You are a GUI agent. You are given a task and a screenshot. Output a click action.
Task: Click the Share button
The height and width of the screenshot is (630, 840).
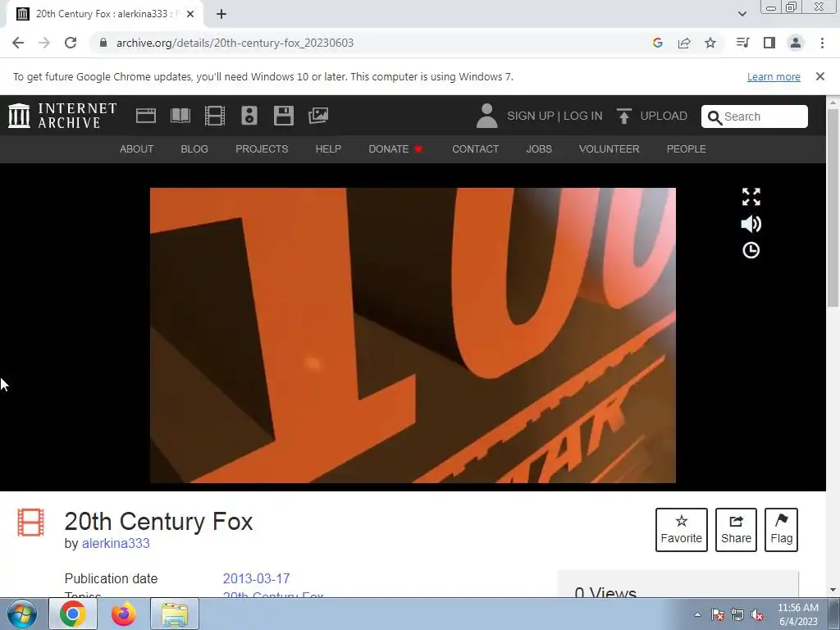click(736, 530)
